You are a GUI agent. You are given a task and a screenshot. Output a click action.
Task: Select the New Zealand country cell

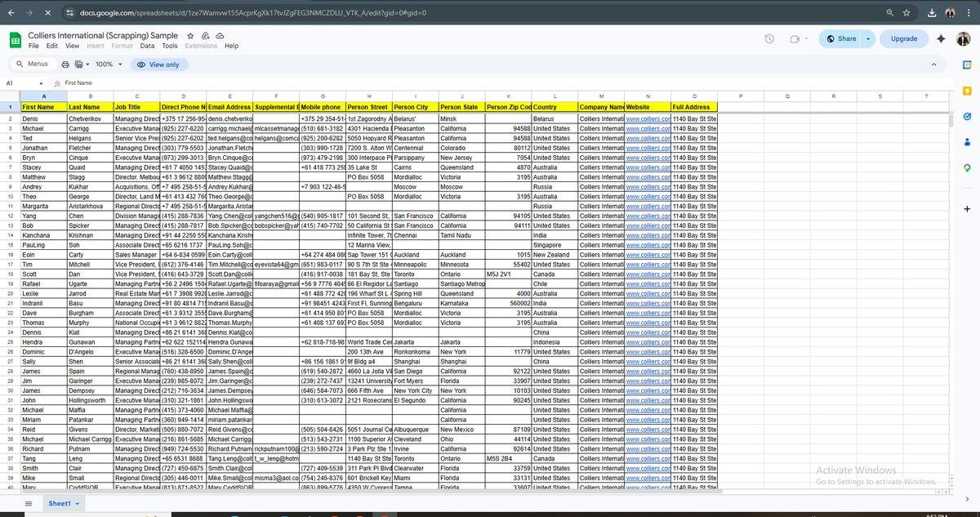[555, 255]
